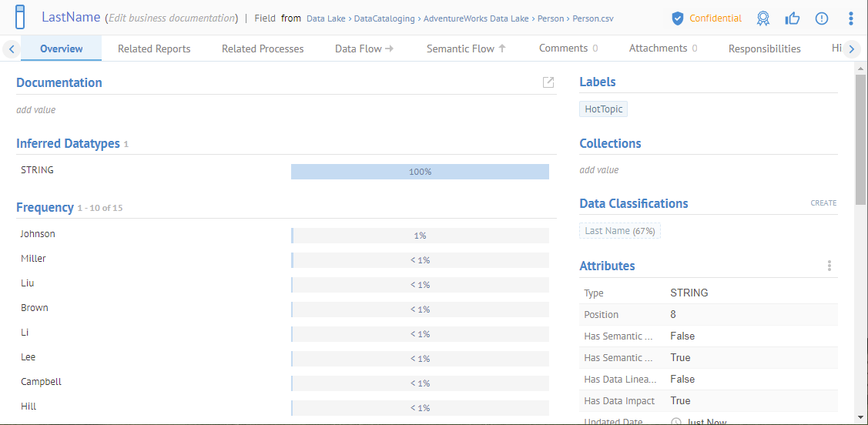Click the warning exclamation icon
Image resolution: width=868 pixels, height=425 pixels.
pos(822,18)
